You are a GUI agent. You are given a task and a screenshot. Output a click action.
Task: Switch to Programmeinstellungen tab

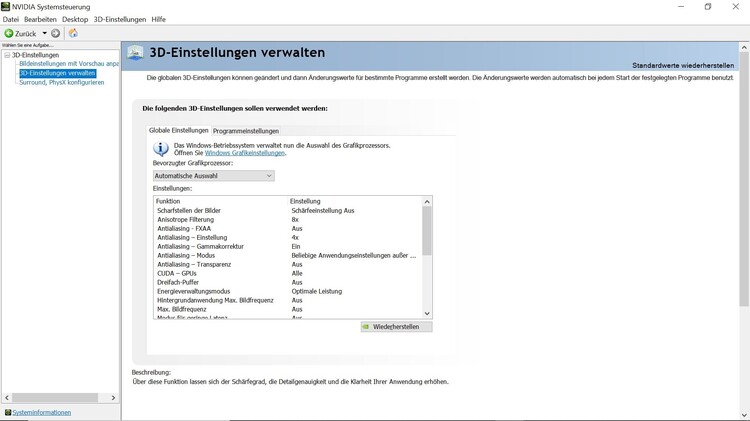246,131
